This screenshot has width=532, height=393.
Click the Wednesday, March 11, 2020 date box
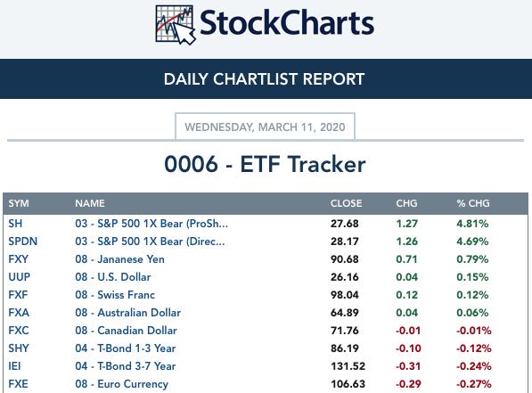pos(265,127)
